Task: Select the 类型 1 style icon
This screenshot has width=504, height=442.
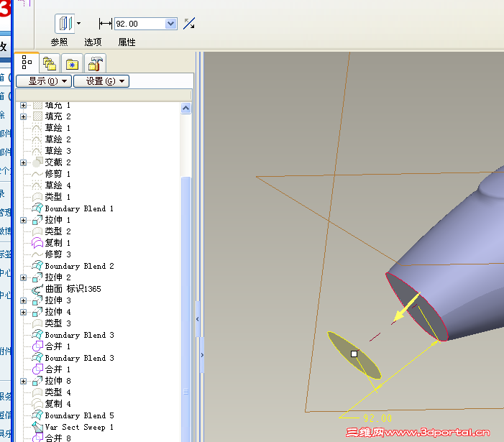Action: coord(37,197)
